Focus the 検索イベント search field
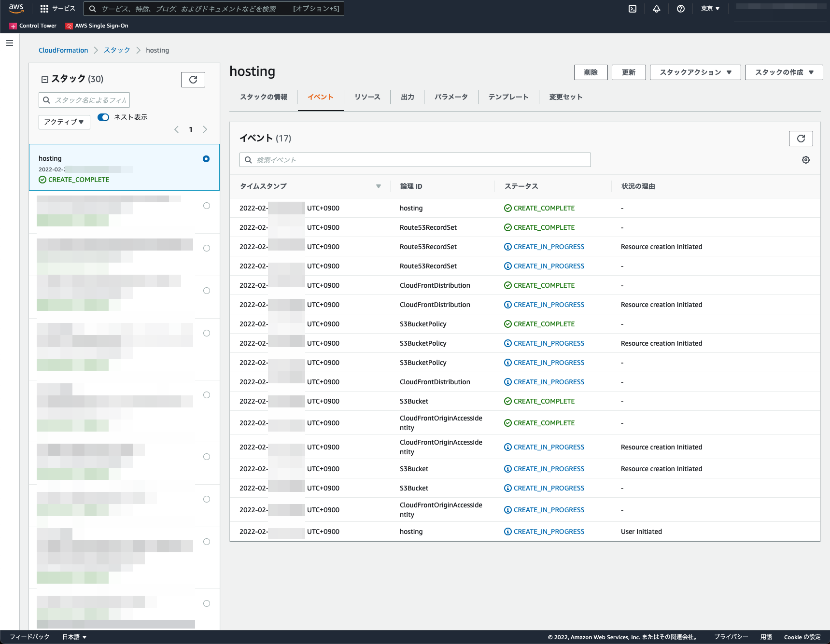 415,160
